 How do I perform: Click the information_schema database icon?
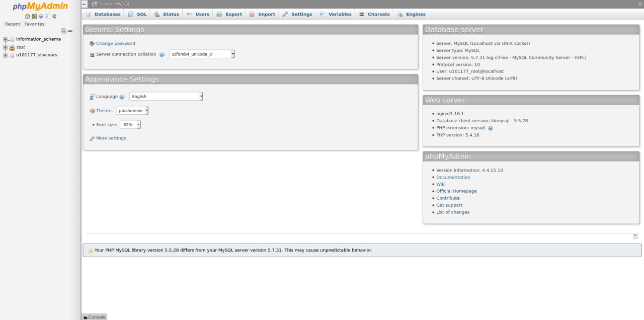pyautogui.click(x=12, y=39)
